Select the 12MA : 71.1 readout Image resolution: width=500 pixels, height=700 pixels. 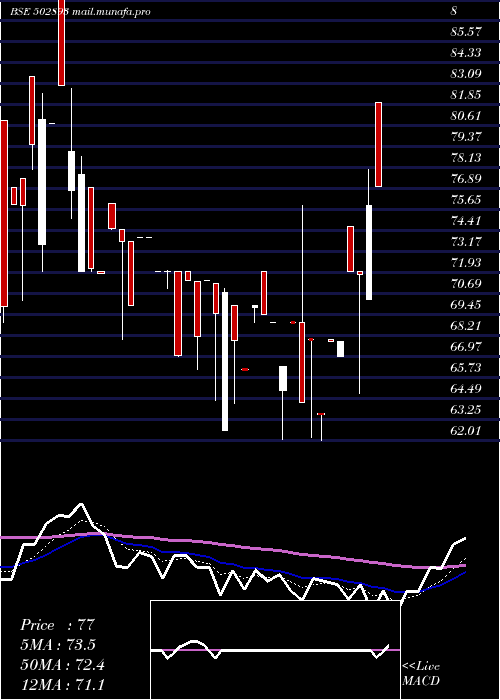(62, 685)
